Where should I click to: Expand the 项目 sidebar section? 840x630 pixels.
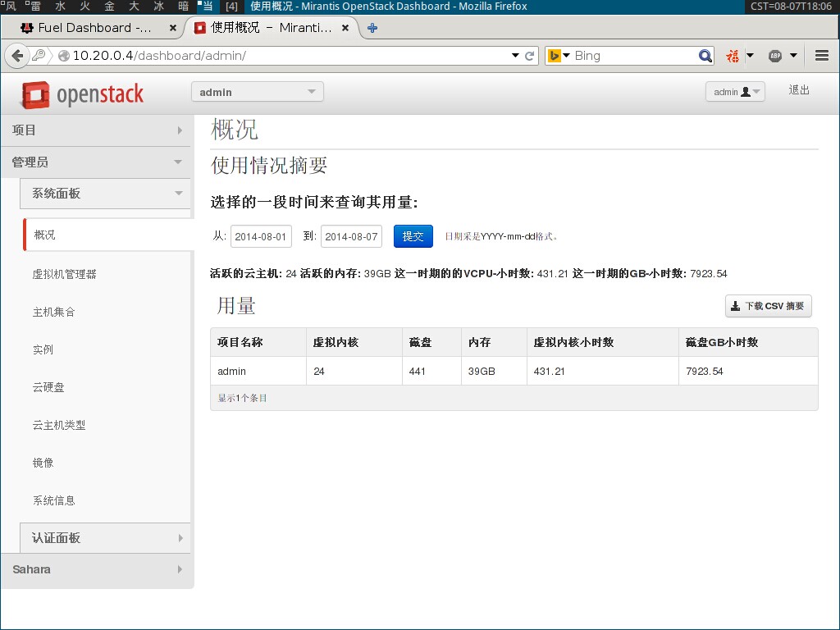97,130
